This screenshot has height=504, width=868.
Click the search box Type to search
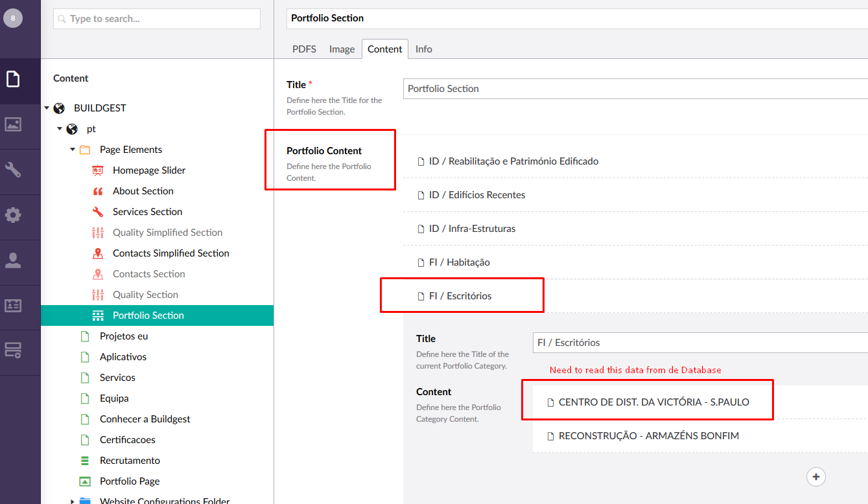[157, 19]
